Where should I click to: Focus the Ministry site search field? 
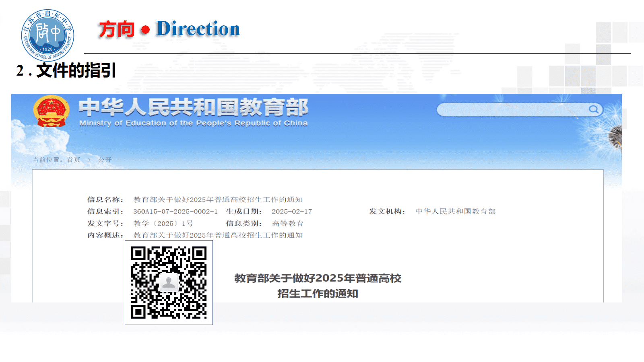[x=519, y=109]
